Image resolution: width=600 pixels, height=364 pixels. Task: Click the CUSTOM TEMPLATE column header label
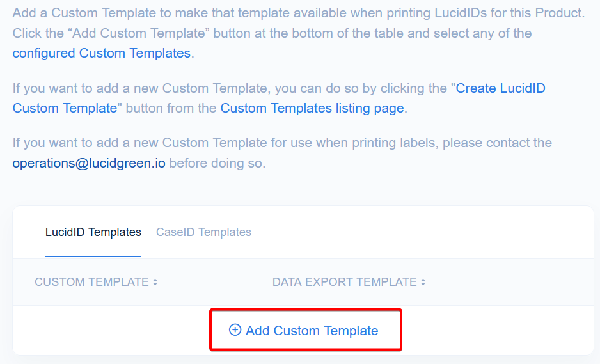tap(91, 282)
